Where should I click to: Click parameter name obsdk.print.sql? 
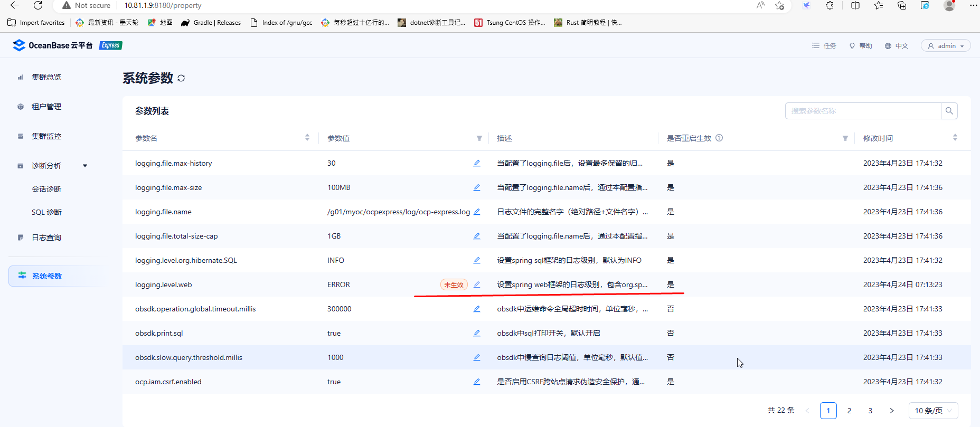(x=159, y=333)
